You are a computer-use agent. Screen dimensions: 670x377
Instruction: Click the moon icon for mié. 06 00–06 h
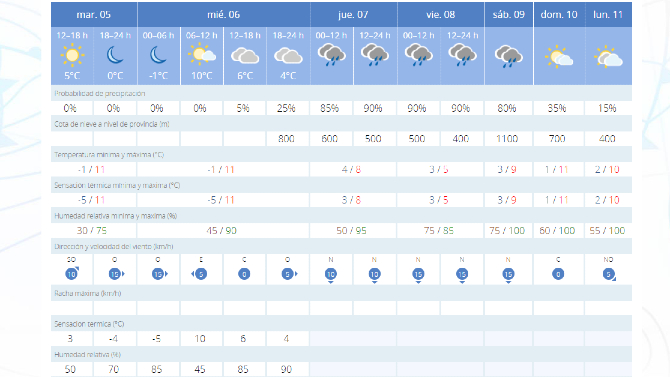[x=159, y=55]
